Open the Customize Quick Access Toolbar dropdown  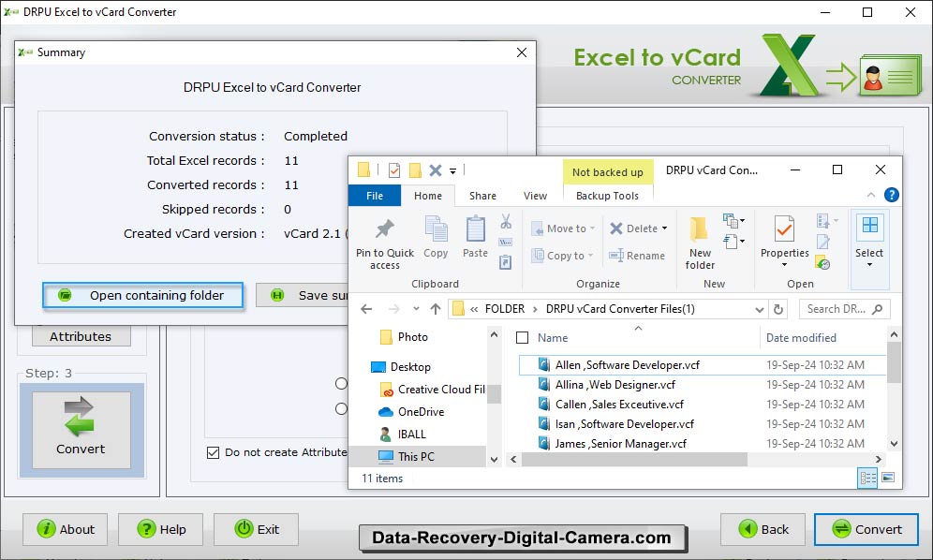(452, 171)
